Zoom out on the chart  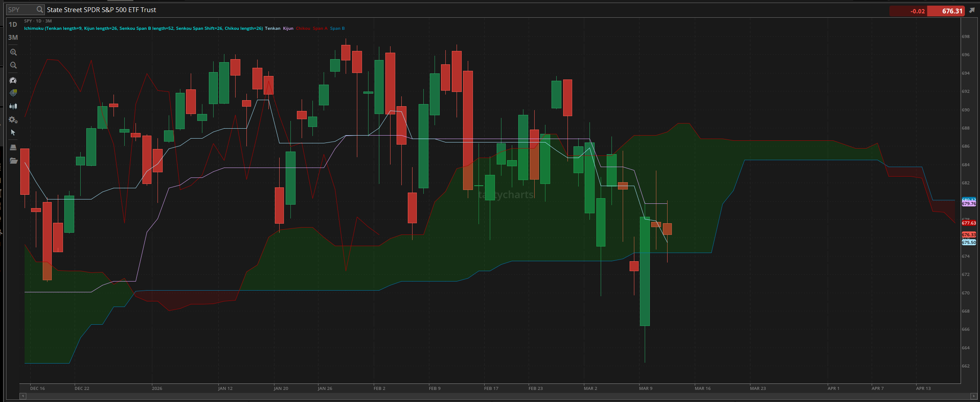13,65
